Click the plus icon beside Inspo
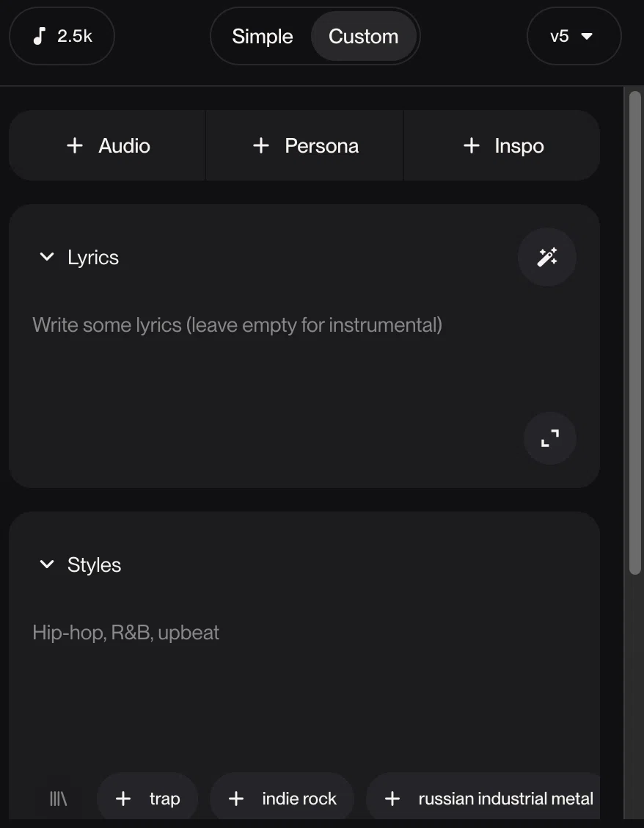This screenshot has width=644, height=828. [472, 145]
